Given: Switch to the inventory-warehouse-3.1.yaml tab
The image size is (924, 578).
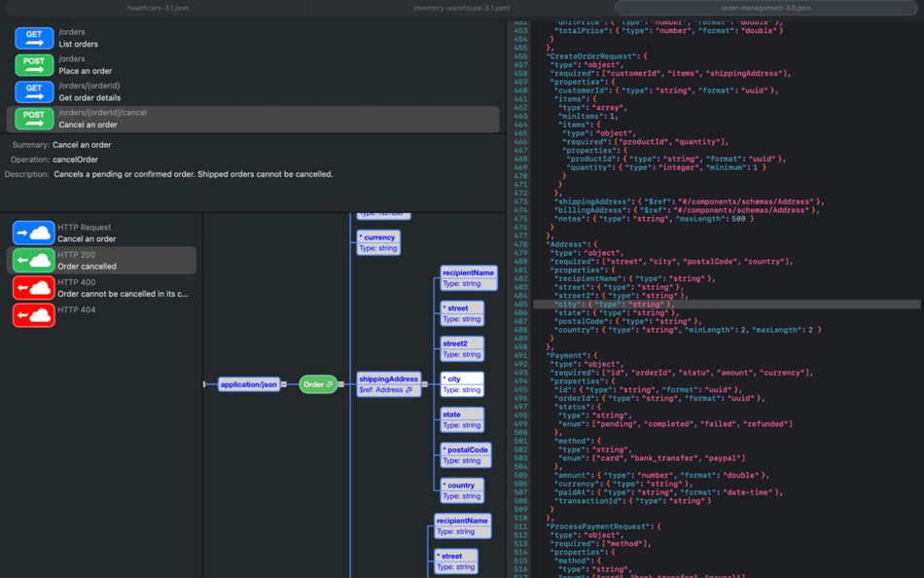Looking at the screenshot, I should pyautogui.click(x=462, y=8).
